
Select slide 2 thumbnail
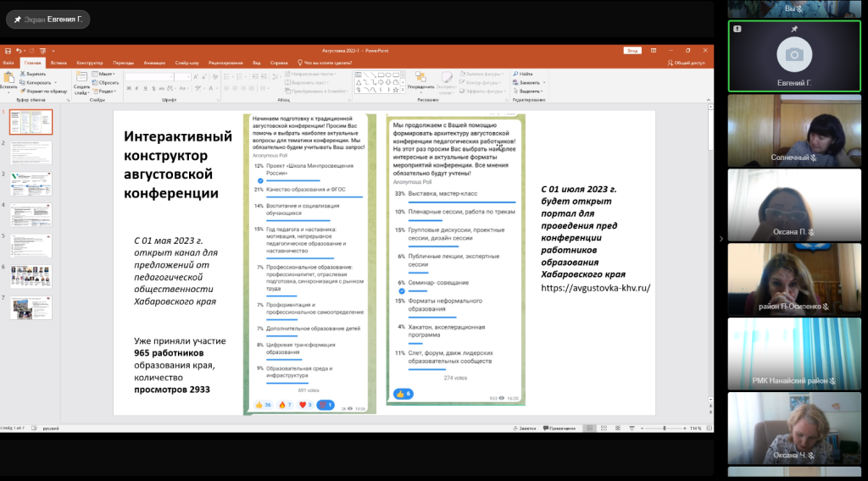[x=31, y=152]
